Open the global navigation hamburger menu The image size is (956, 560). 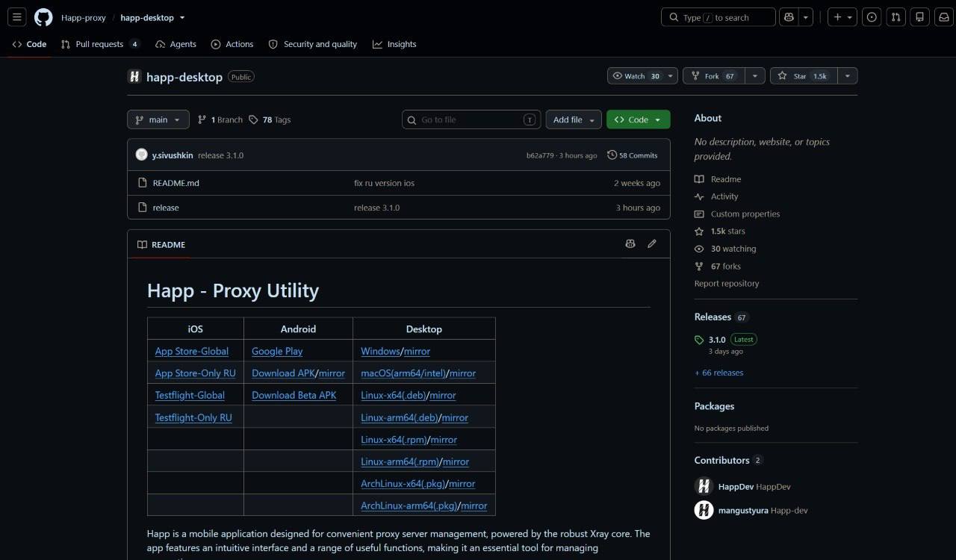pos(17,17)
